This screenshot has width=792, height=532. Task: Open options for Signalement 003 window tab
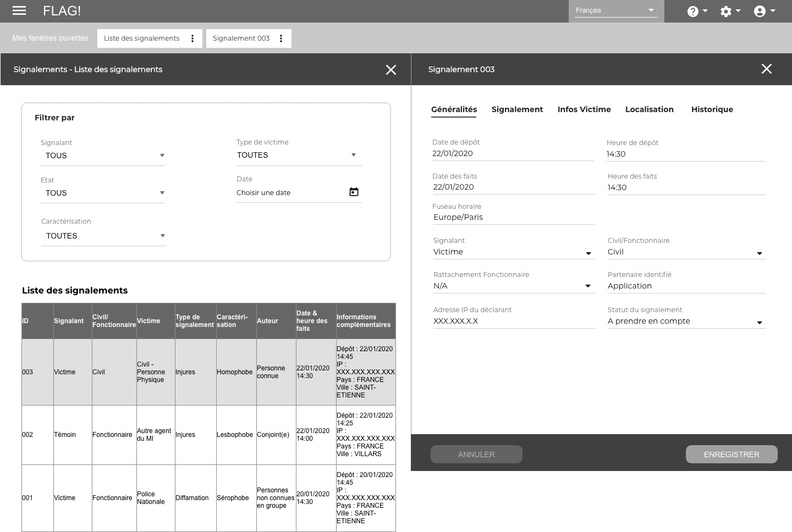tap(281, 38)
